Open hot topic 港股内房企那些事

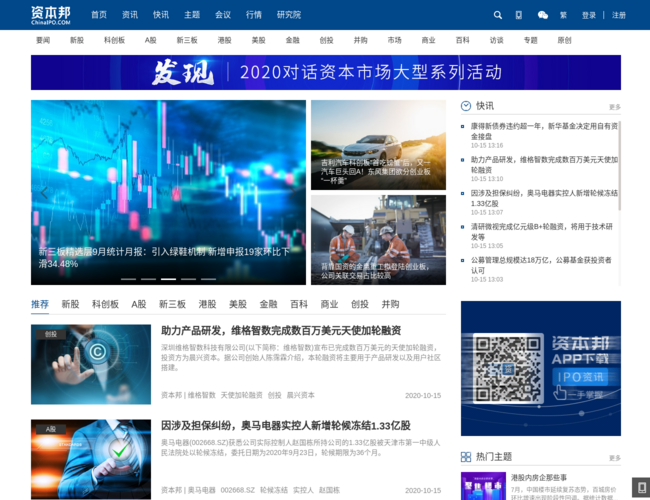point(538,477)
